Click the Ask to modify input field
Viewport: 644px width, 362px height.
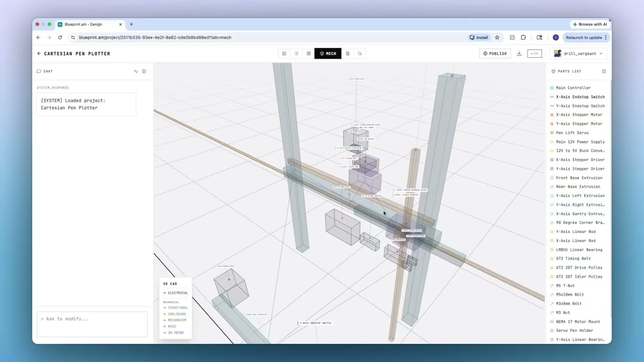(92, 324)
